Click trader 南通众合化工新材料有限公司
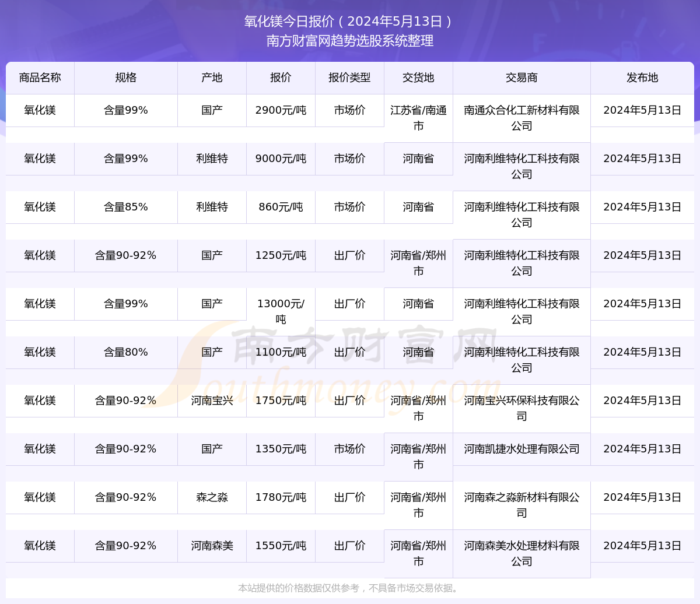Viewport: 700px width, 604px height. click(x=521, y=118)
